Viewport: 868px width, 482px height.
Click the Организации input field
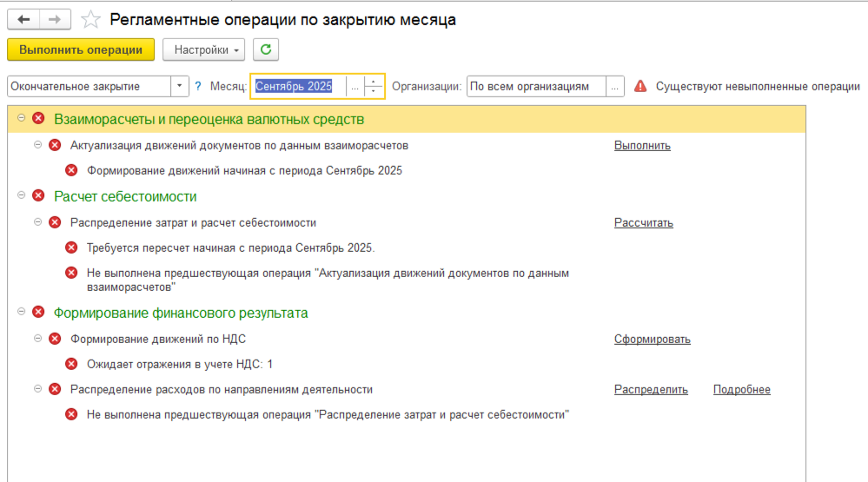(x=535, y=86)
